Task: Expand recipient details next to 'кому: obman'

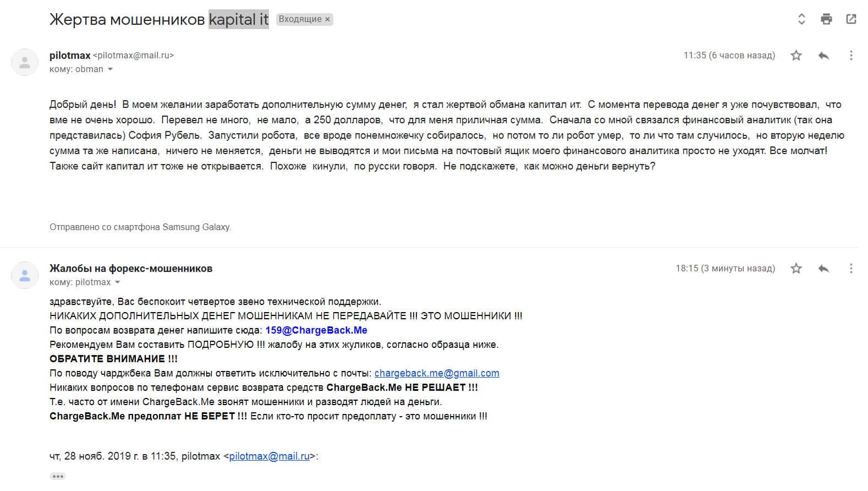Action: (111, 69)
